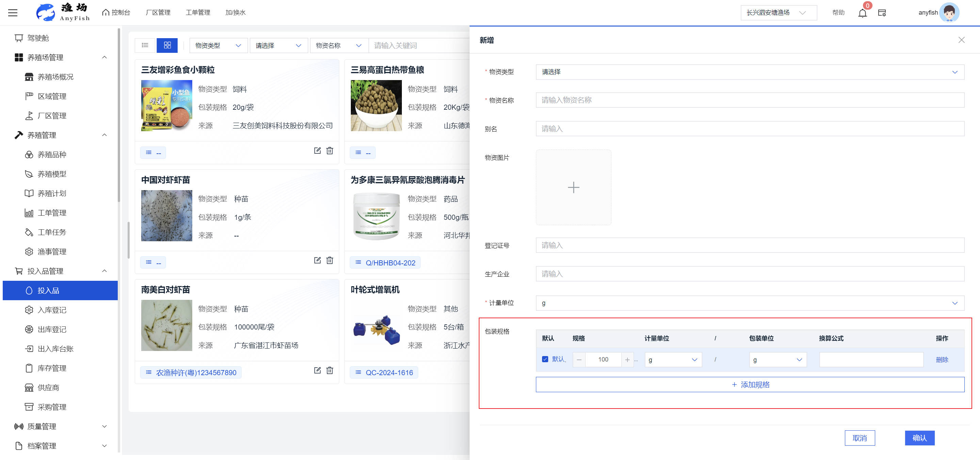Uncheck the 默认 specification checkbox
Image resolution: width=980 pixels, height=460 pixels.
545,359
